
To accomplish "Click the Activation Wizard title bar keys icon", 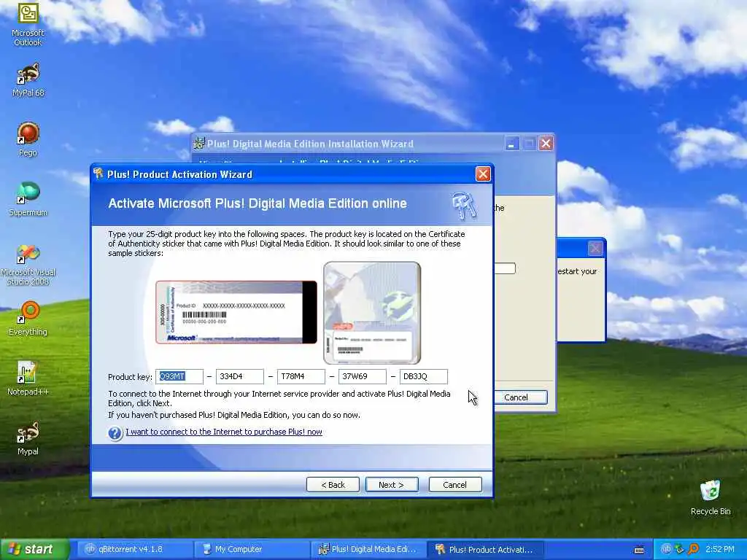I will coord(98,174).
